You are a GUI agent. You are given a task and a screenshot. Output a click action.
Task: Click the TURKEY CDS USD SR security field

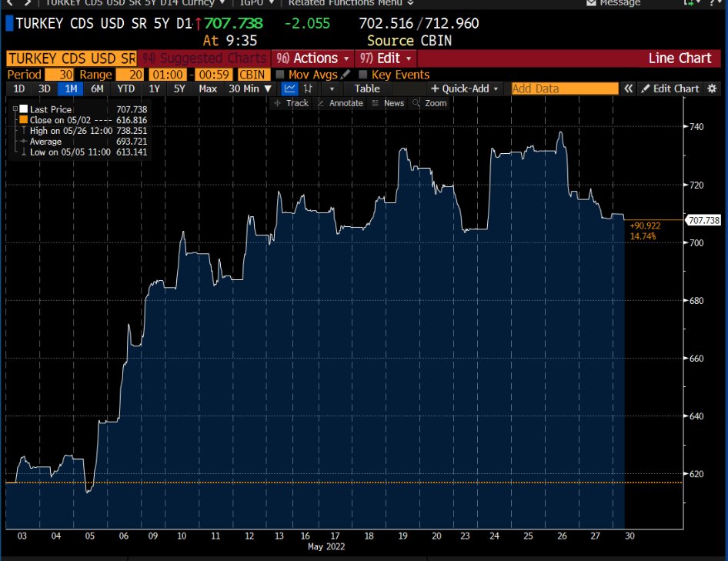[x=72, y=58]
